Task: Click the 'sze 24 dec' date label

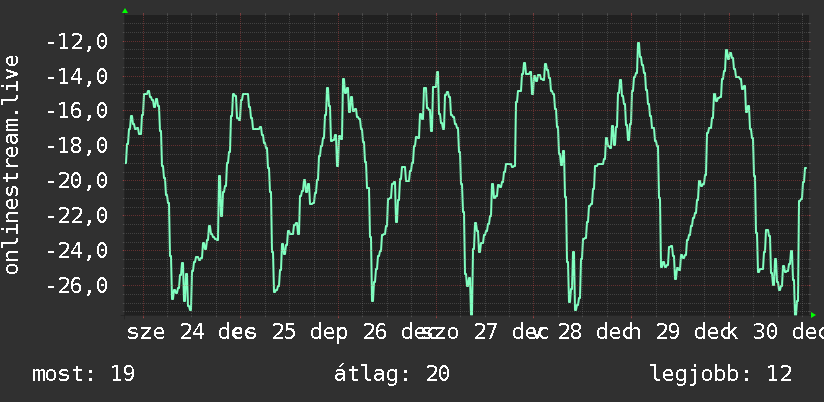Action: 191,332
